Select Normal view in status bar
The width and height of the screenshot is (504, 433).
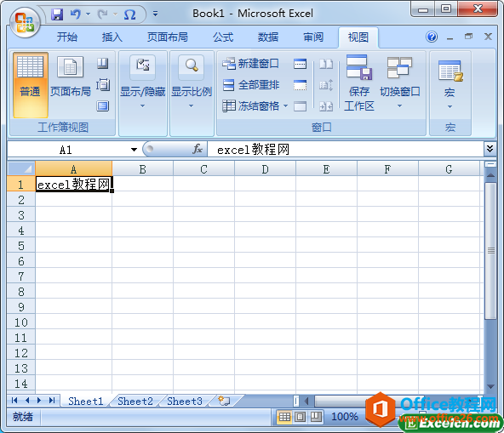284,417
